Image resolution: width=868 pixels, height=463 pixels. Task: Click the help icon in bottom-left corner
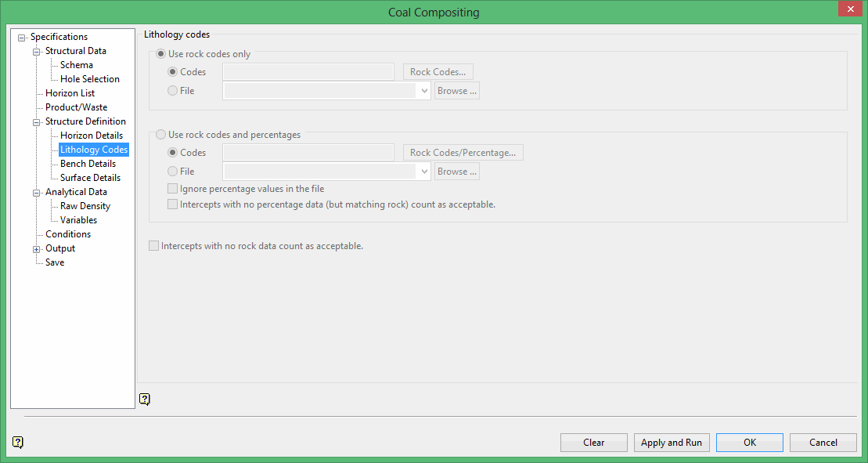pyautogui.click(x=18, y=442)
